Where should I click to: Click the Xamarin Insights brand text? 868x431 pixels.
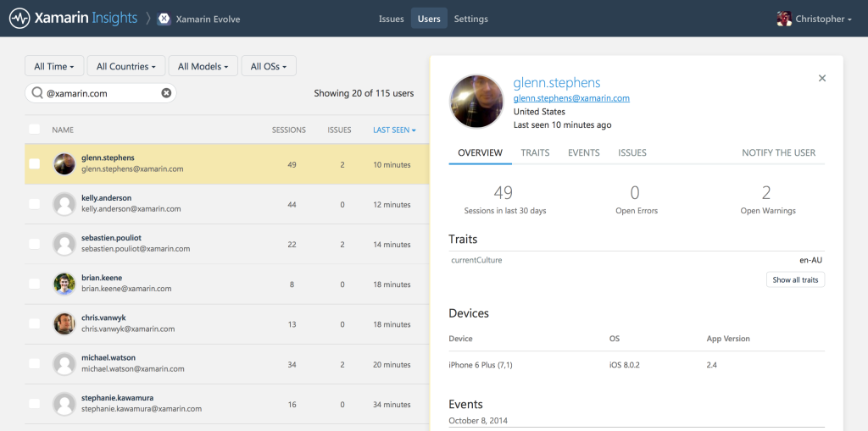(86, 19)
